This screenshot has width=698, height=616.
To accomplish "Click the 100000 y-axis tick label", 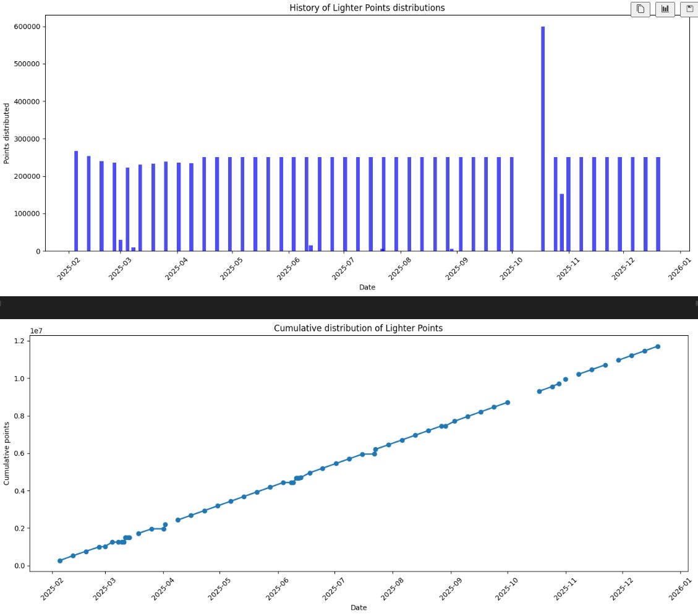I will 27,214.
